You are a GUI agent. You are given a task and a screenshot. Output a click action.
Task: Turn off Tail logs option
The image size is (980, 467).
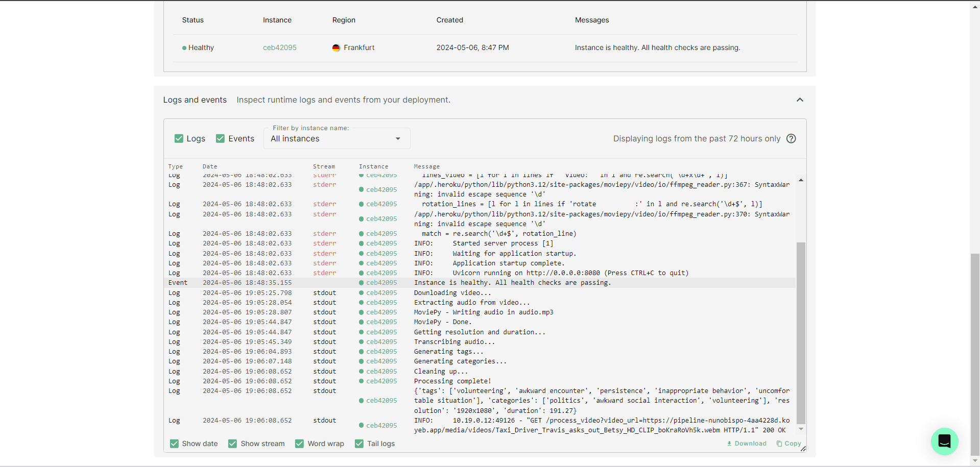click(360, 444)
